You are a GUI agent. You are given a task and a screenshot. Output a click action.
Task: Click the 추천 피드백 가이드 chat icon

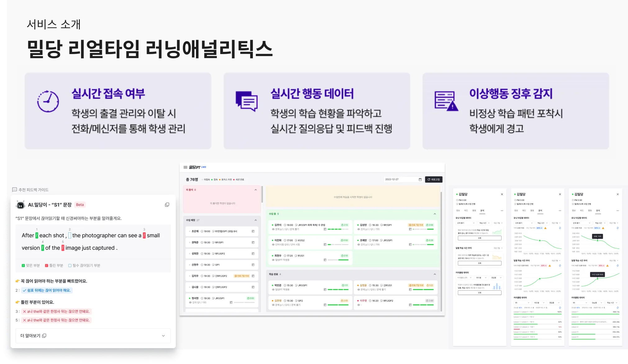tap(15, 190)
